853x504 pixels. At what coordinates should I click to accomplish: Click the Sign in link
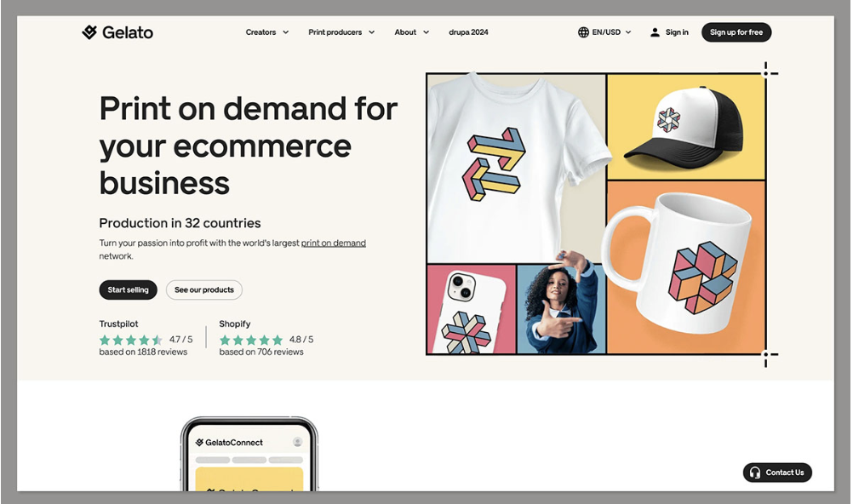pyautogui.click(x=677, y=32)
